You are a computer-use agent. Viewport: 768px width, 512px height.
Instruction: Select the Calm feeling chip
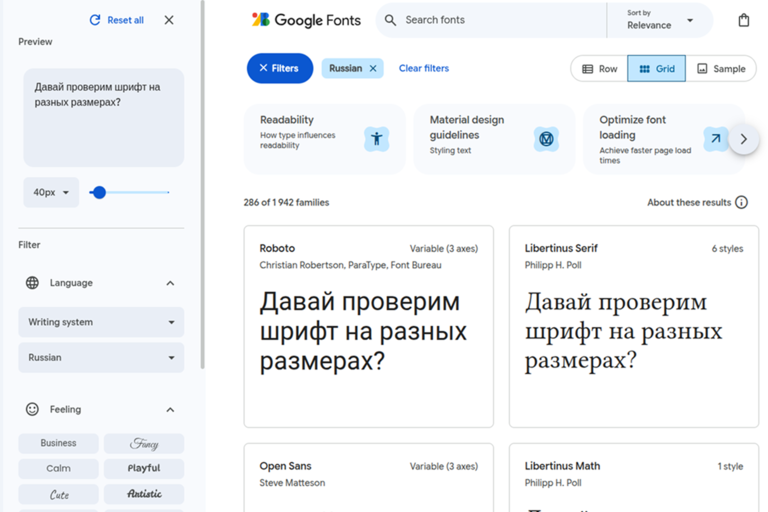[58, 468]
